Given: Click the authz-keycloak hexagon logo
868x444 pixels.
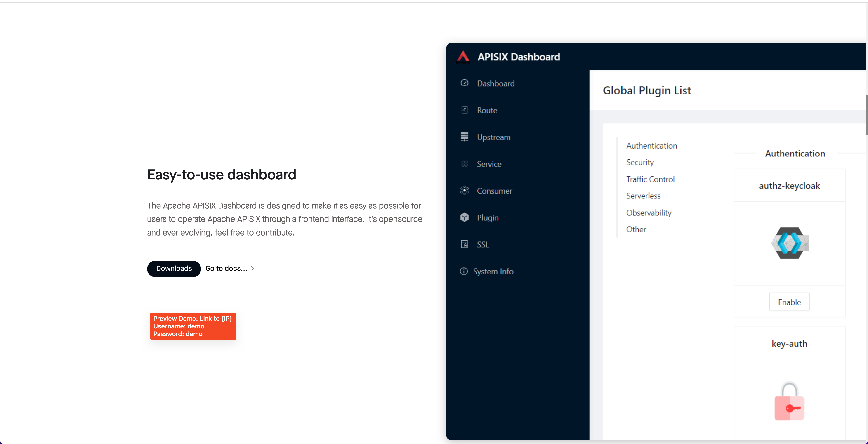Looking at the screenshot, I should click(x=790, y=243).
